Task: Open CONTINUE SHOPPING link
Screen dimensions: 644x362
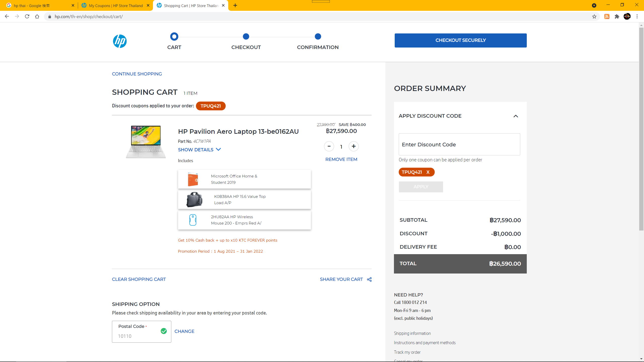Action: pos(137,74)
